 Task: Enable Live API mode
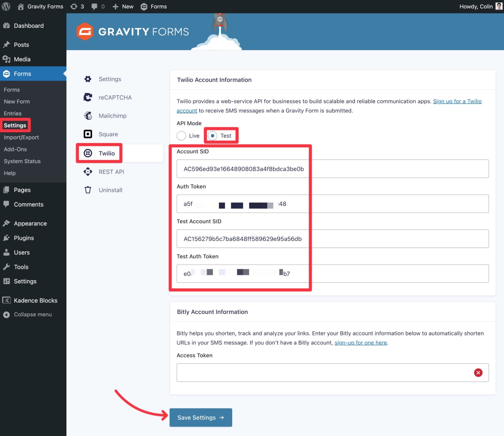tap(181, 136)
